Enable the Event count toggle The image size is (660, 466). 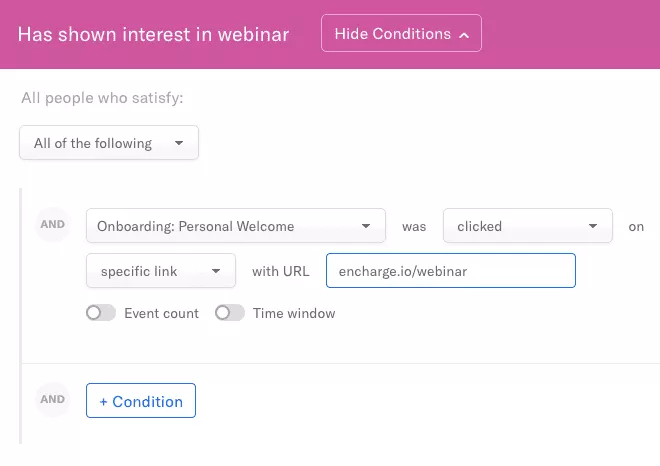click(101, 313)
